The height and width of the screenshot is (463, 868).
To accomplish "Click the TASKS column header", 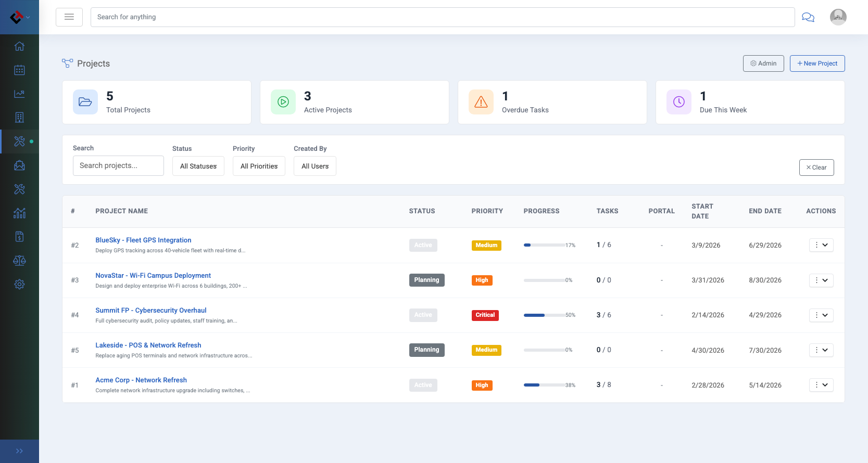I will (x=607, y=211).
